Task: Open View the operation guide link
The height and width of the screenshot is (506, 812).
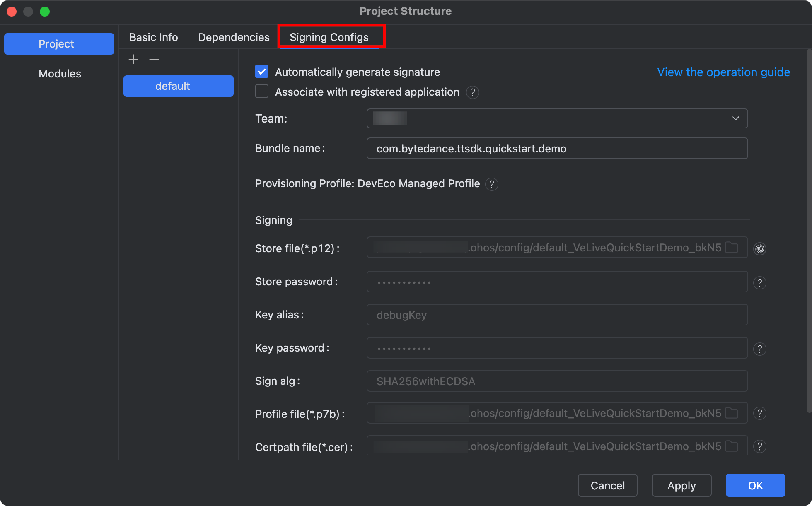Action: coord(723,72)
